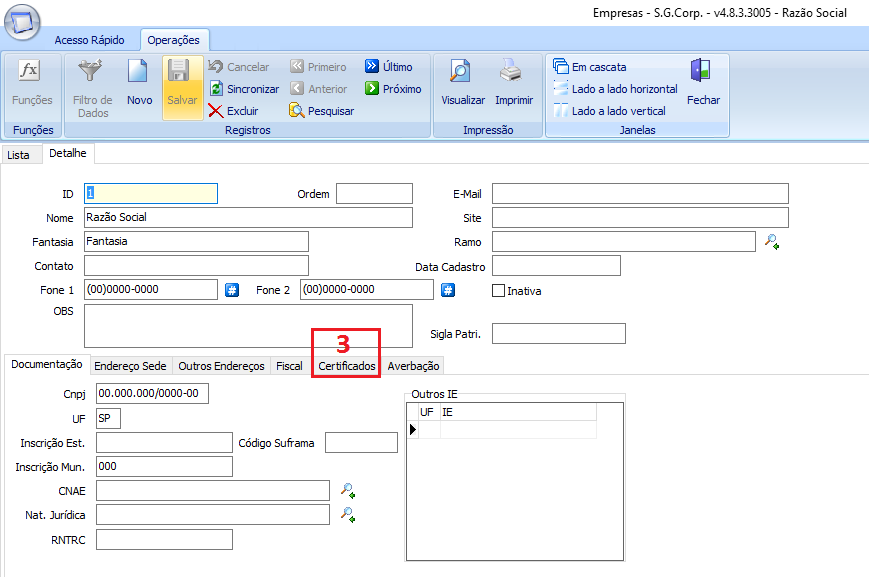Sync data with Sincronizar
The width and height of the screenshot is (869, 577).
coord(244,89)
